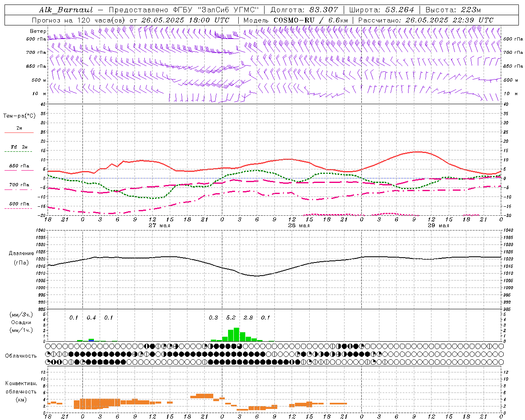Click the '5.2' precipitation amount value
This screenshot has height=420, width=525.
click(x=231, y=317)
